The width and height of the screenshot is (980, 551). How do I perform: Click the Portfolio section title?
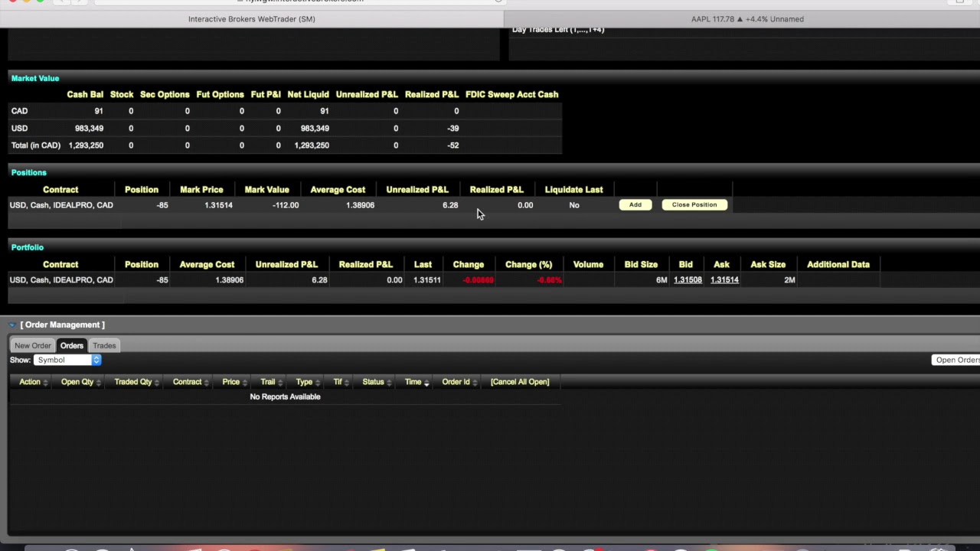tap(28, 248)
